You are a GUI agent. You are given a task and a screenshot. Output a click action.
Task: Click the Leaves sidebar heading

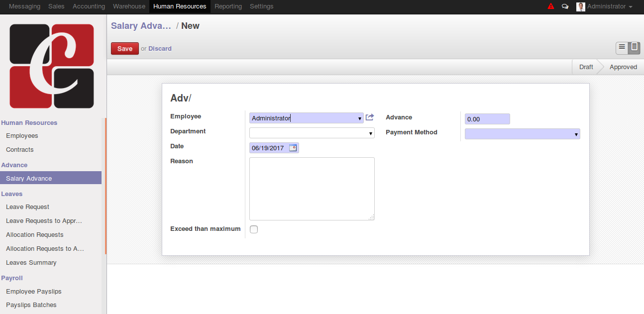click(x=12, y=193)
